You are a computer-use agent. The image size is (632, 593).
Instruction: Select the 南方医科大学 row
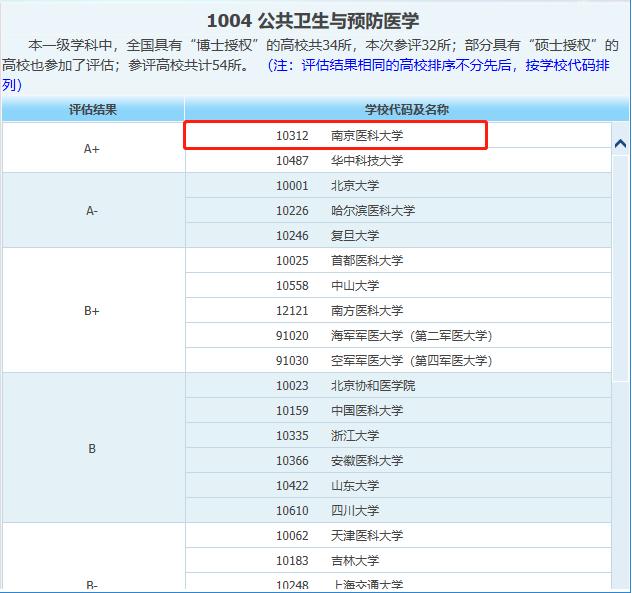click(398, 310)
